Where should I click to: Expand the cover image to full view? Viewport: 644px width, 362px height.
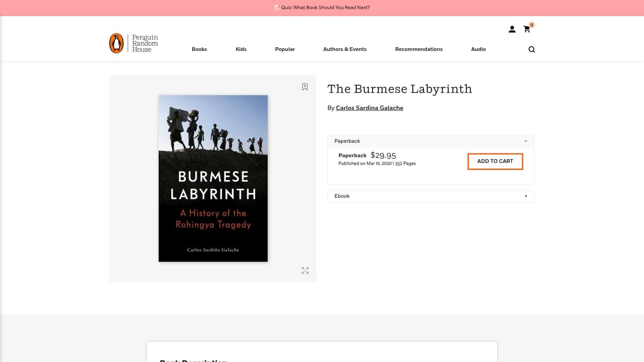tap(305, 271)
